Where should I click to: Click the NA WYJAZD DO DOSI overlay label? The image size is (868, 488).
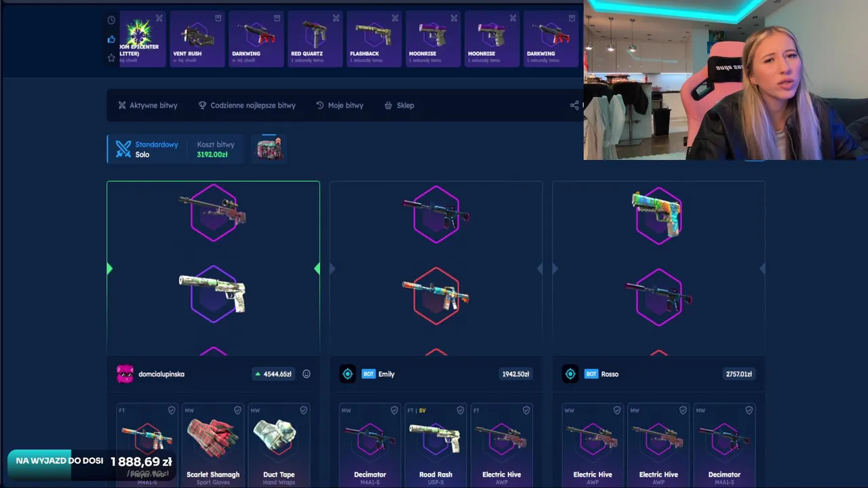[x=60, y=461]
